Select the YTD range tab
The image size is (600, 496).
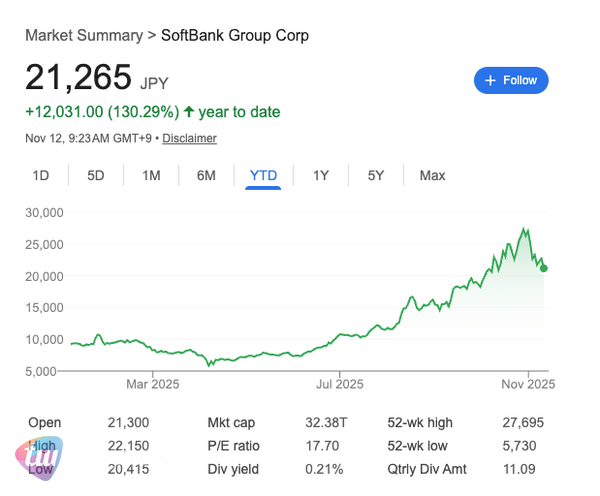pos(264,176)
